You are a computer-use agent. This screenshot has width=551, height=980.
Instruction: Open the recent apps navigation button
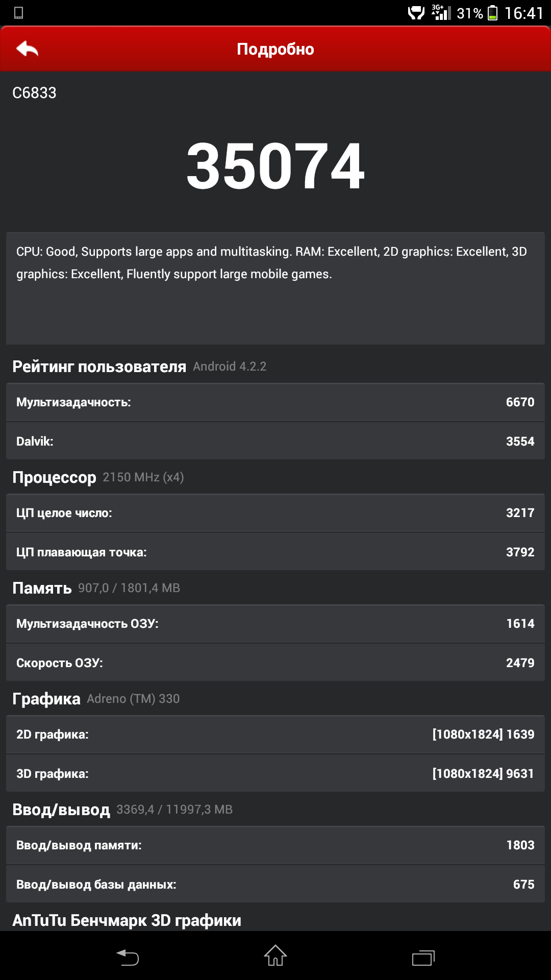click(x=423, y=957)
